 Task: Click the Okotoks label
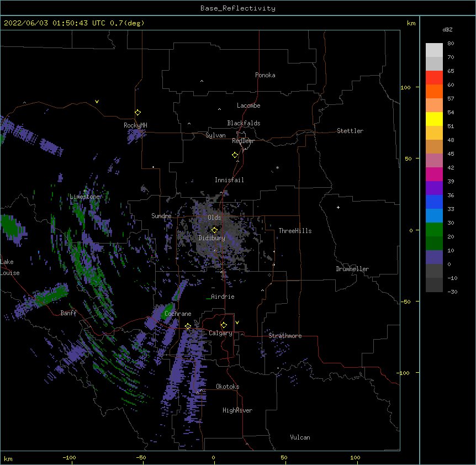[228, 387]
